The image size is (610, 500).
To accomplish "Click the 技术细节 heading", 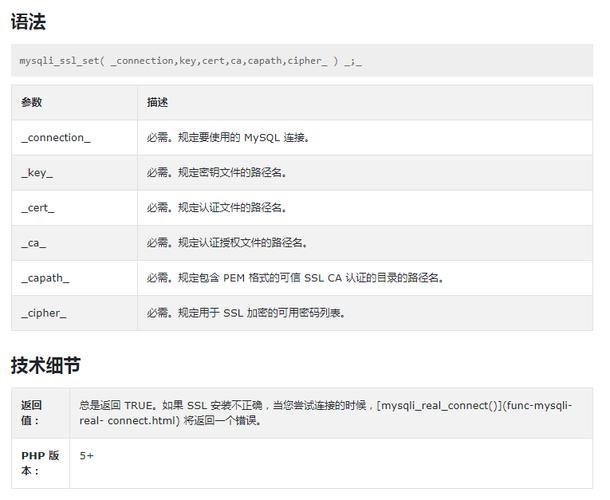I will pos(46,365).
